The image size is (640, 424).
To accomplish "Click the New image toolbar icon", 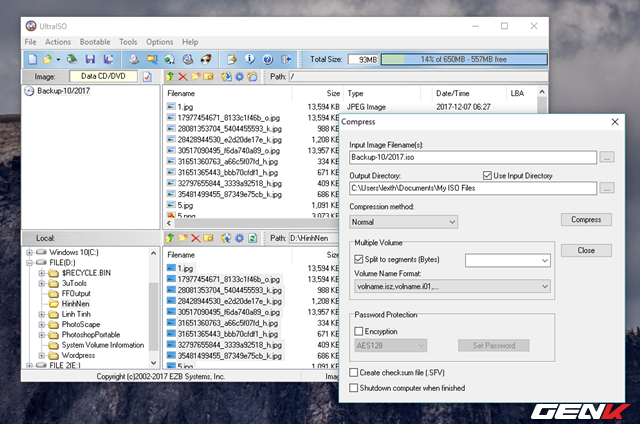I will pyautogui.click(x=33, y=60).
